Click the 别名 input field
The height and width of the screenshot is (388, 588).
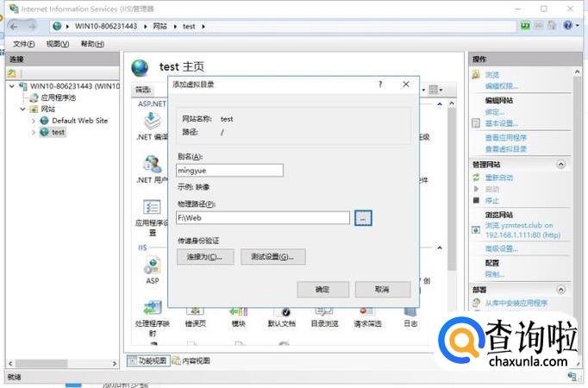click(x=229, y=171)
